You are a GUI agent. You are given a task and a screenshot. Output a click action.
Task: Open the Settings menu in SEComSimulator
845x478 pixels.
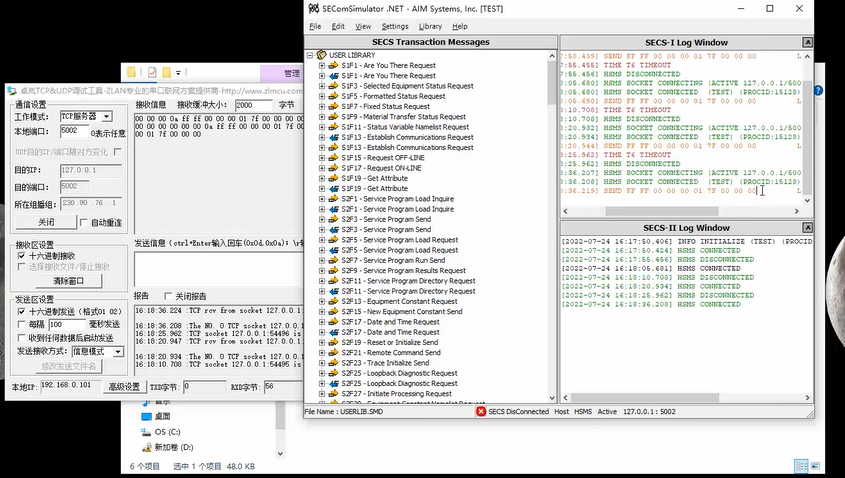coord(395,26)
